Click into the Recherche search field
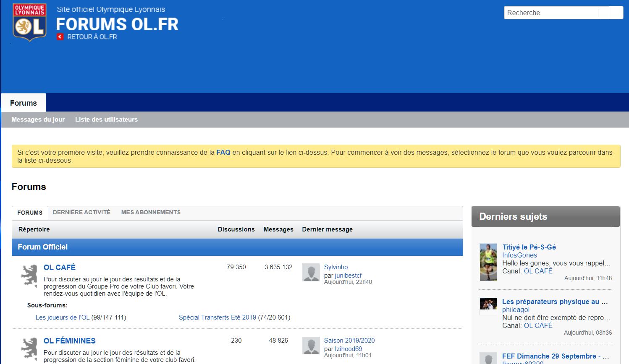The height and width of the screenshot is (364, 629). 551,13
